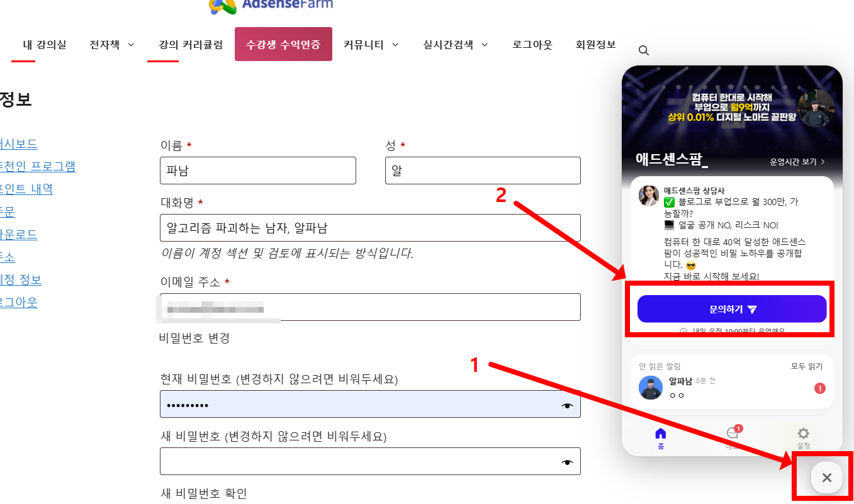Image resolution: width=854 pixels, height=504 pixels.
Task: Open the 강의 커리큘럼 menu item
Action: pyautogui.click(x=191, y=45)
